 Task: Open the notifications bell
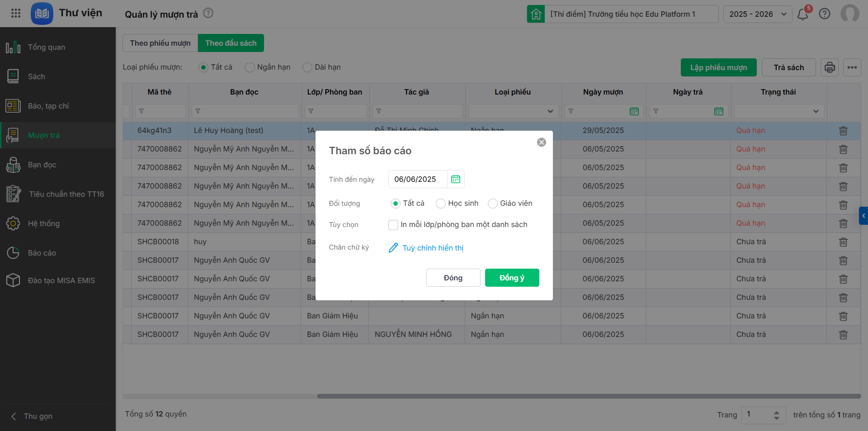[x=803, y=14]
